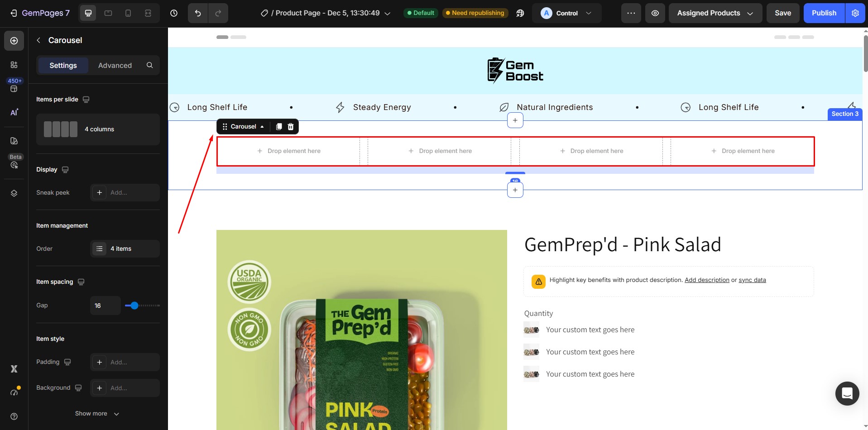The height and width of the screenshot is (430, 868).
Task: Expand the Carousel element breadcrumb label
Action: click(247, 127)
